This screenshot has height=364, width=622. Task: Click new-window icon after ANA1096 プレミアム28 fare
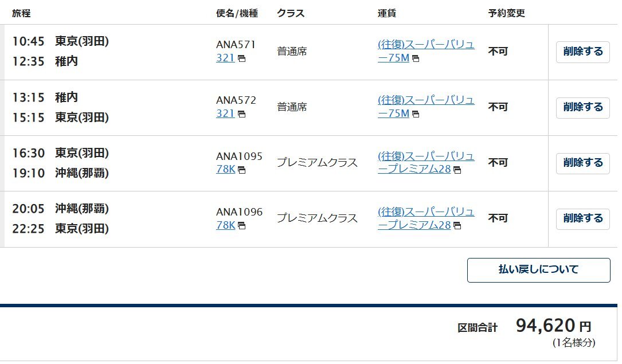[457, 226]
